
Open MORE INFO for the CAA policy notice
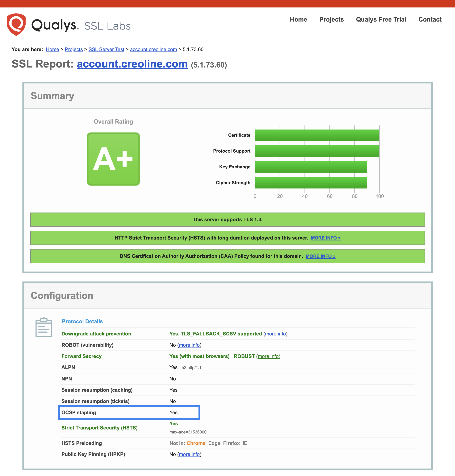pos(320,256)
